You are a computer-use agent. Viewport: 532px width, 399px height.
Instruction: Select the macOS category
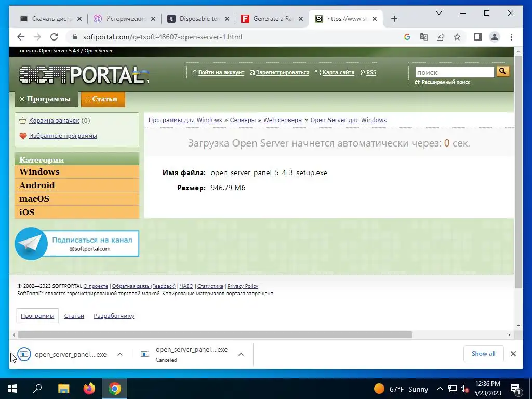point(77,199)
